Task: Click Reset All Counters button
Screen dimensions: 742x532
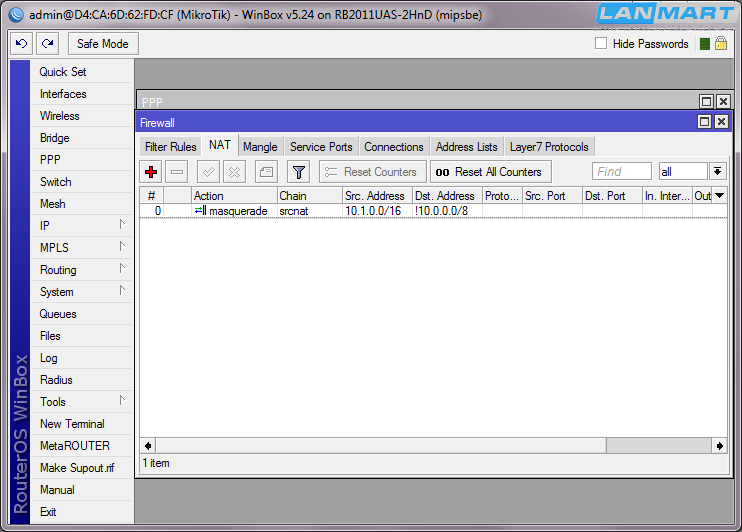Action: pyautogui.click(x=491, y=172)
